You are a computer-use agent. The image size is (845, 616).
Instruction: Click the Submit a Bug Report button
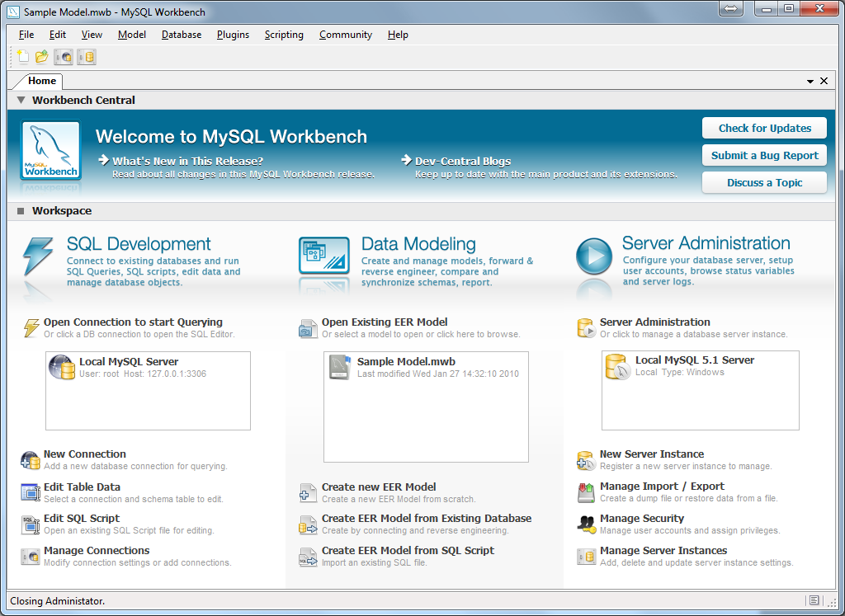[x=763, y=155]
